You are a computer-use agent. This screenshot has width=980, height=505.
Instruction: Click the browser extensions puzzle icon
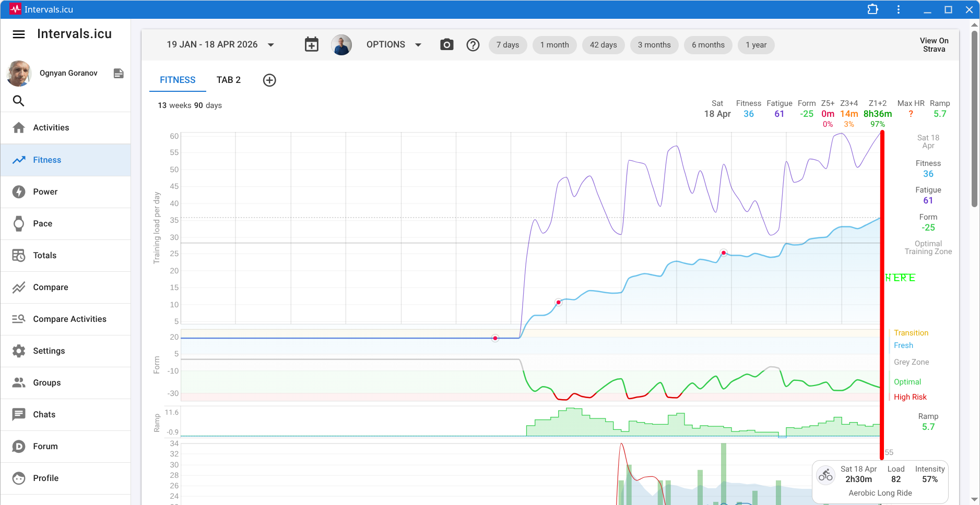point(872,9)
